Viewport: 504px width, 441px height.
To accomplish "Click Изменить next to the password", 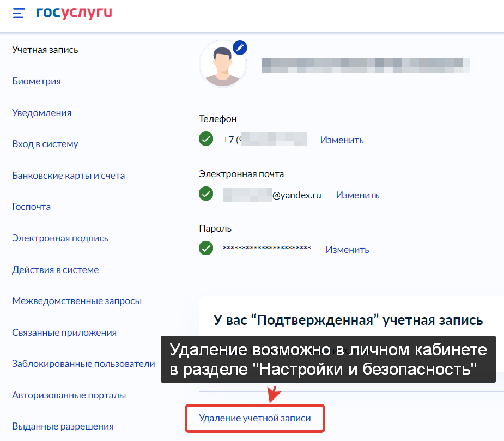I will coord(347,250).
